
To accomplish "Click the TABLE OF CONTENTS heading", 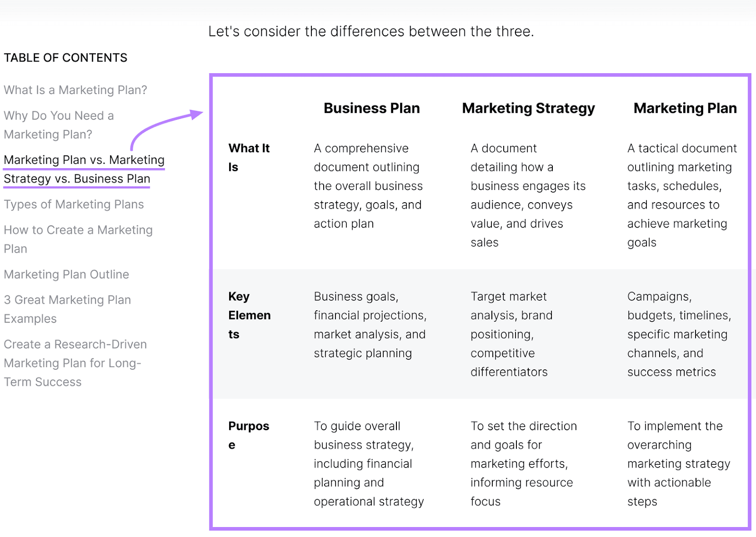I will click(66, 58).
